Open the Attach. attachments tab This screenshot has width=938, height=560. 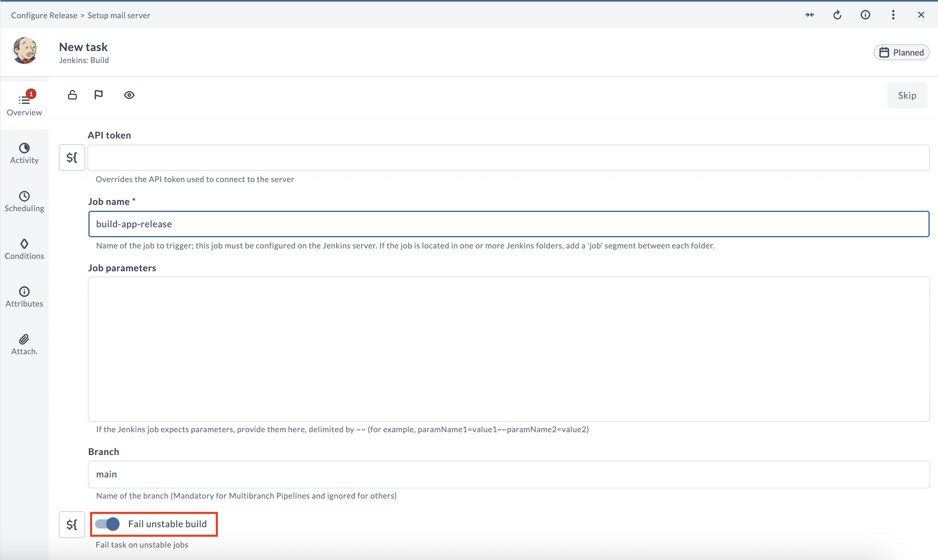click(24, 345)
